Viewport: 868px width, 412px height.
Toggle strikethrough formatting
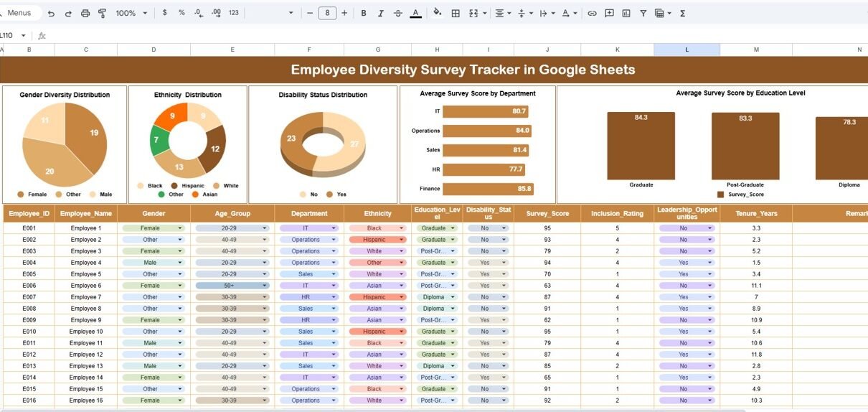point(398,13)
